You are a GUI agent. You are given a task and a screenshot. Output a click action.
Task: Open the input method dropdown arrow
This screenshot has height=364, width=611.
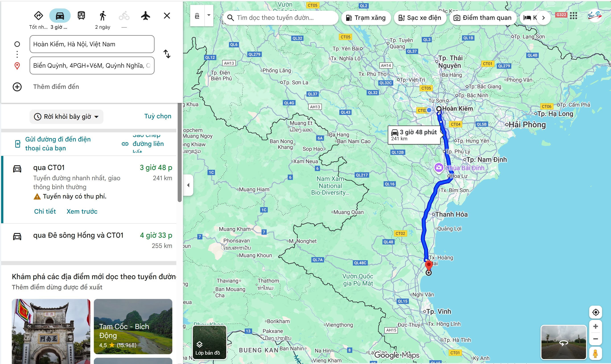tap(209, 15)
